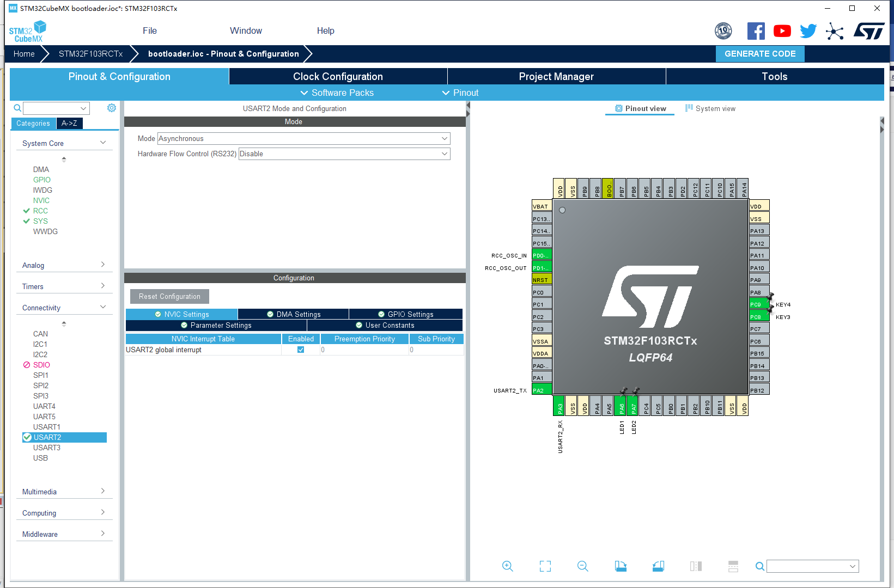The image size is (894, 588).
Task: Select the PC8 KEY3 pin
Action: [x=759, y=317]
